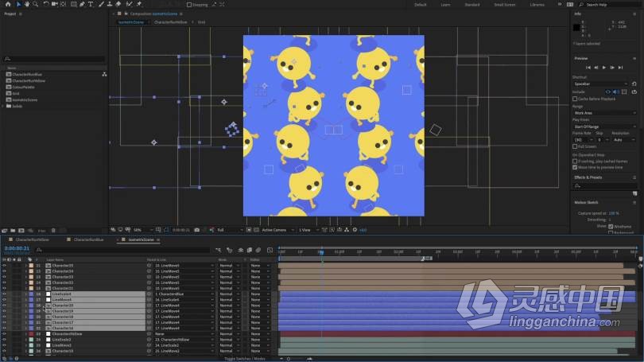644x362 pixels.
Task: Select the Puppet Pin tool
Action: point(139,4)
